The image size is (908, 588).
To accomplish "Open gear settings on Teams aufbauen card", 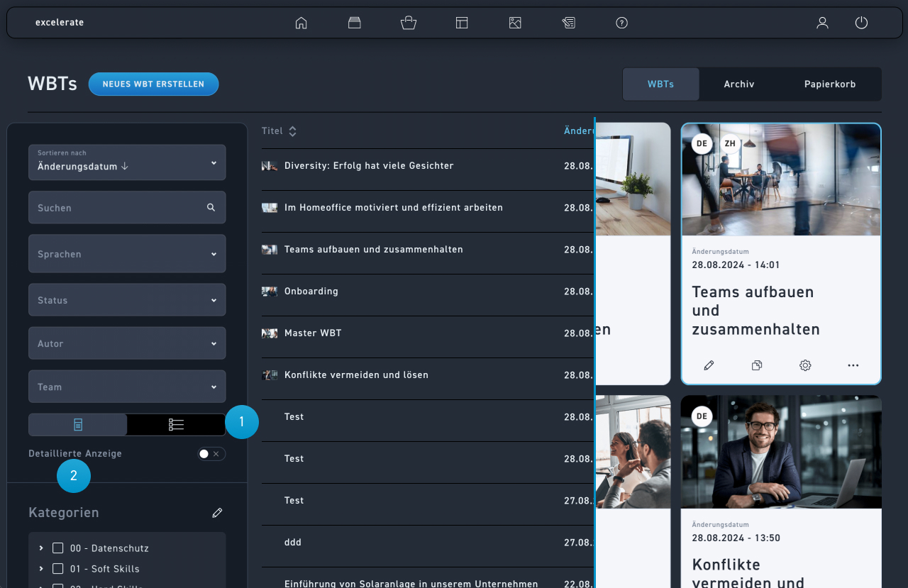I will pyautogui.click(x=805, y=365).
